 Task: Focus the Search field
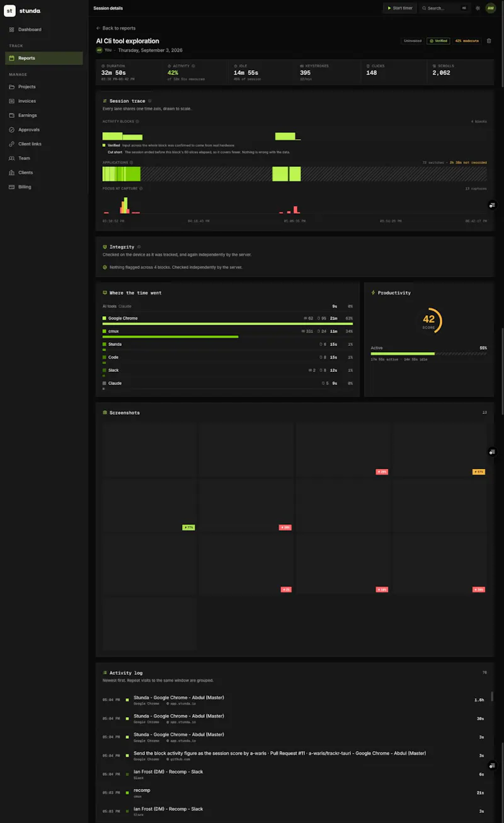click(x=445, y=8)
